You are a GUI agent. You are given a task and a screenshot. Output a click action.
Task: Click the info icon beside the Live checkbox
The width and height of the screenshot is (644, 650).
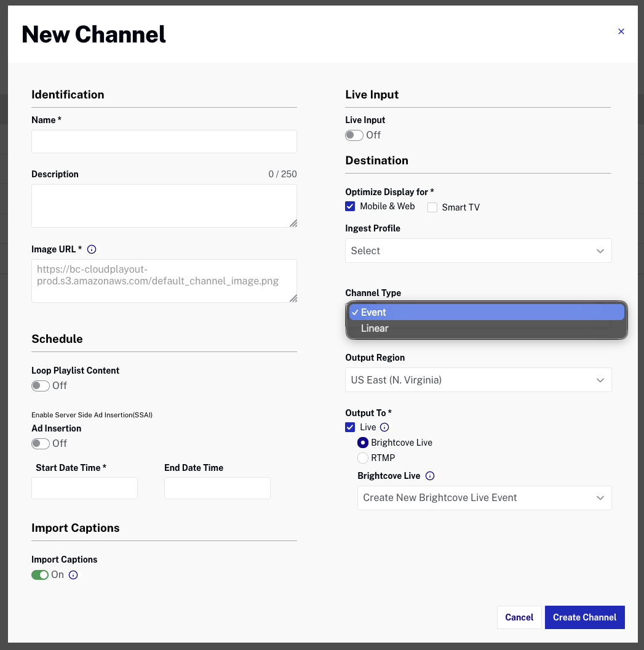coord(384,427)
